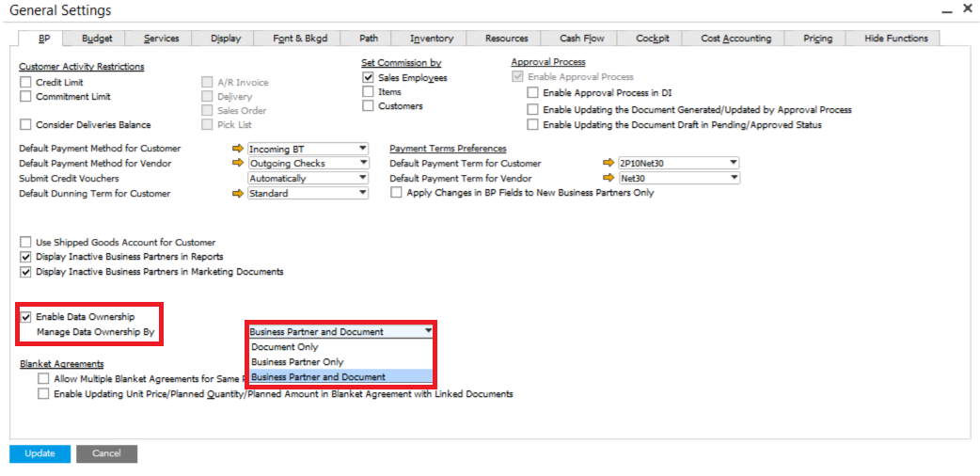Go to the Hide Functions tab

[895, 39]
